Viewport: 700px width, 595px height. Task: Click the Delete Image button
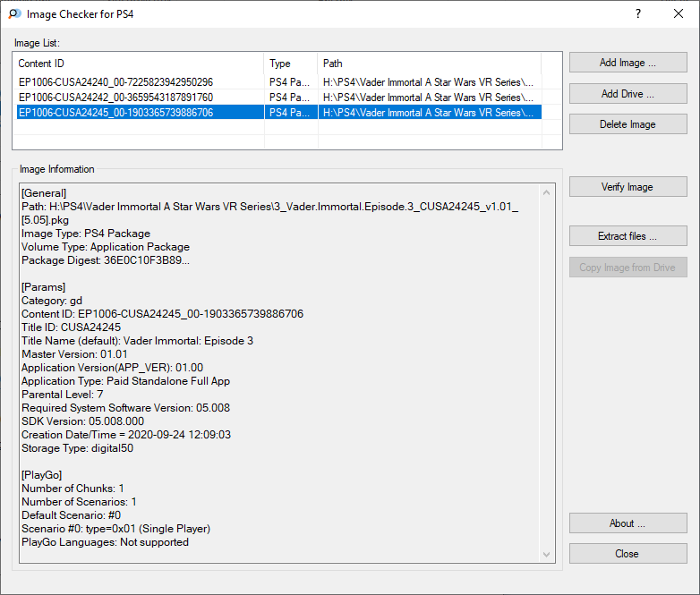coord(627,124)
